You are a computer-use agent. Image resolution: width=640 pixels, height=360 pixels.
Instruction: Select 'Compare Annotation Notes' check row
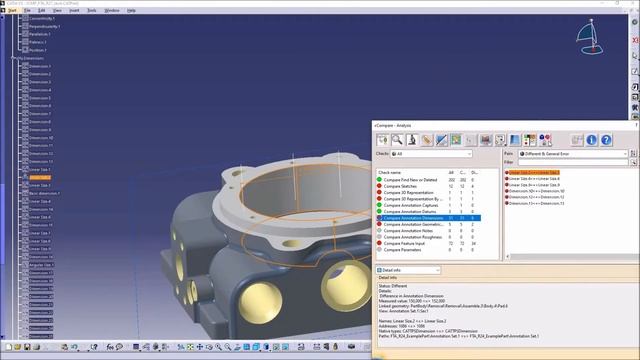(428, 231)
